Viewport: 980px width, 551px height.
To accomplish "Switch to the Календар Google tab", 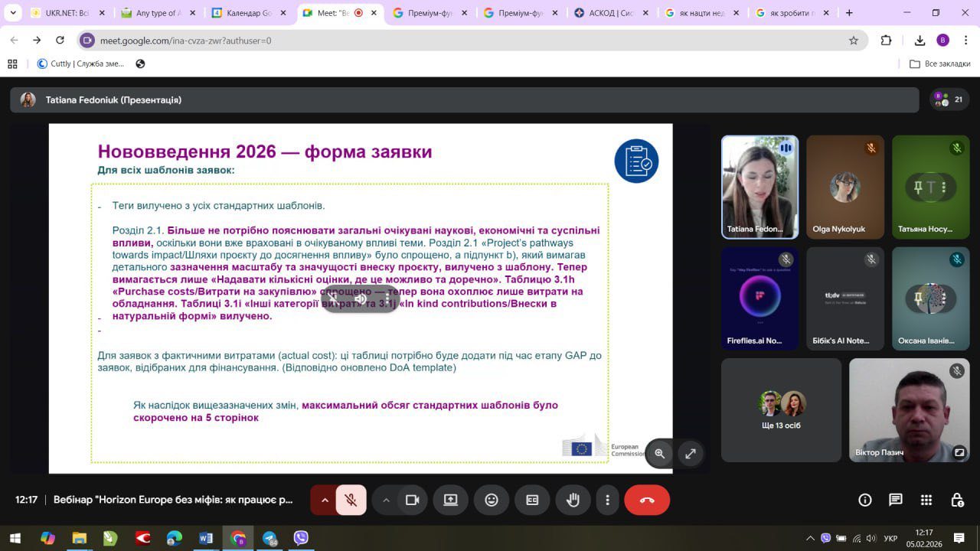I will coord(247,13).
